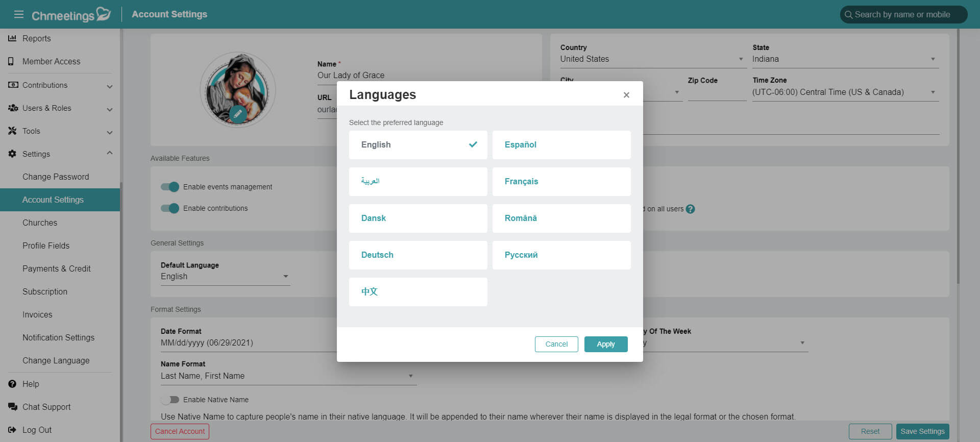The height and width of the screenshot is (442, 980).
Task: Expand the Users & Roles sidebar section
Action: [x=110, y=109]
